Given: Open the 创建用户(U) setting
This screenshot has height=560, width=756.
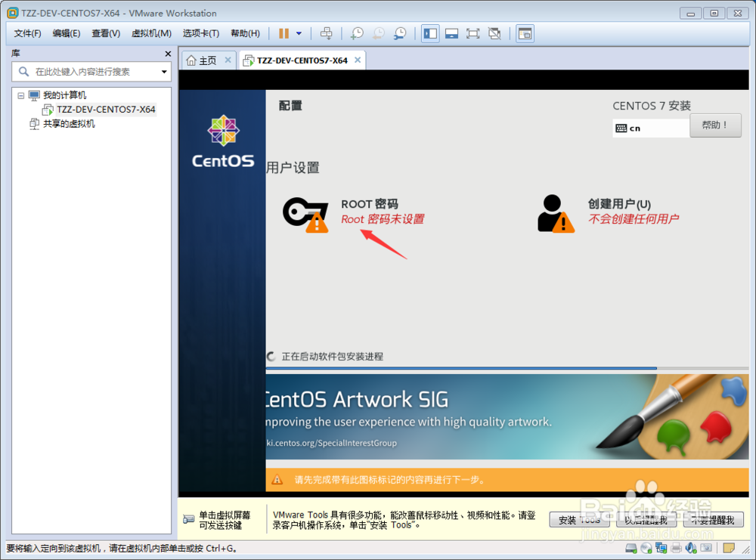Looking at the screenshot, I should click(x=633, y=212).
